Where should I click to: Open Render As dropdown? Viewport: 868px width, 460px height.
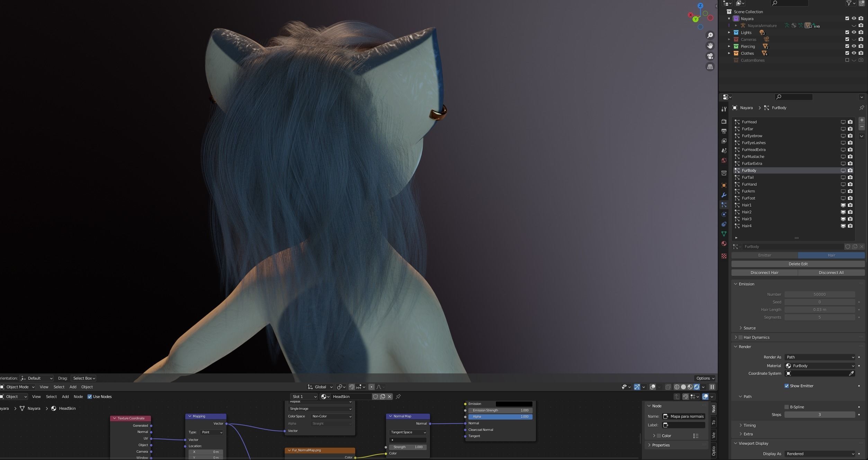[x=820, y=357]
